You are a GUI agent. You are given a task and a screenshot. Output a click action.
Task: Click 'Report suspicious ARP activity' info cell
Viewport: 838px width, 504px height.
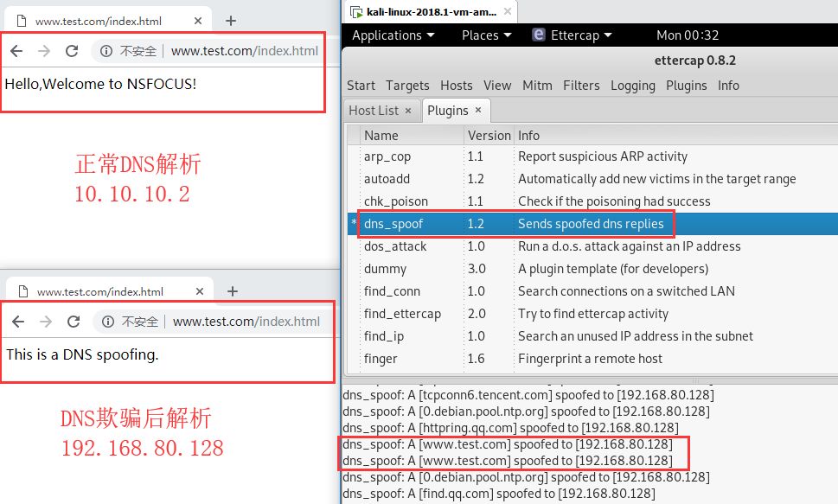point(602,156)
